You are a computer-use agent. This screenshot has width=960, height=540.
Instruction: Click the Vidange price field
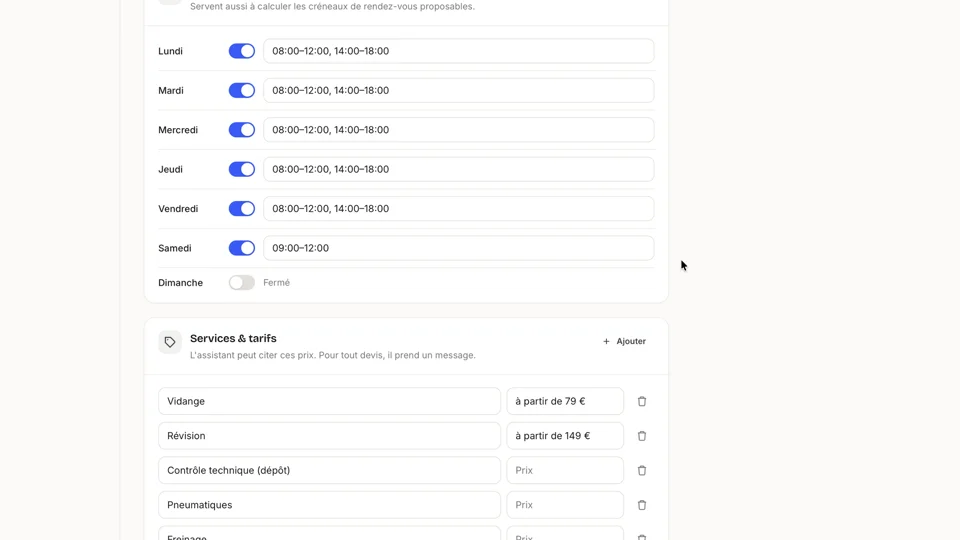coord(565,402)
